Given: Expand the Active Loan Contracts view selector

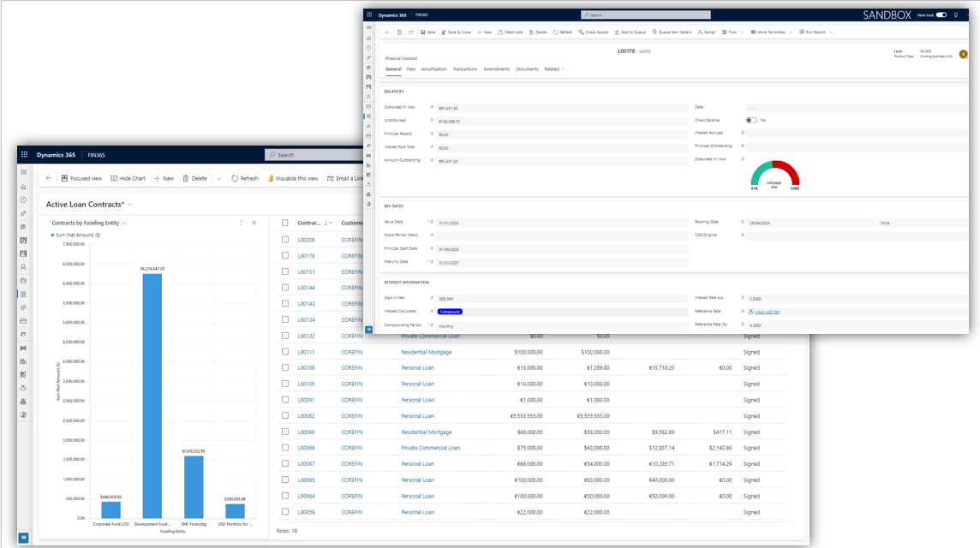Looking at the screenshot, I should [130, 205].
